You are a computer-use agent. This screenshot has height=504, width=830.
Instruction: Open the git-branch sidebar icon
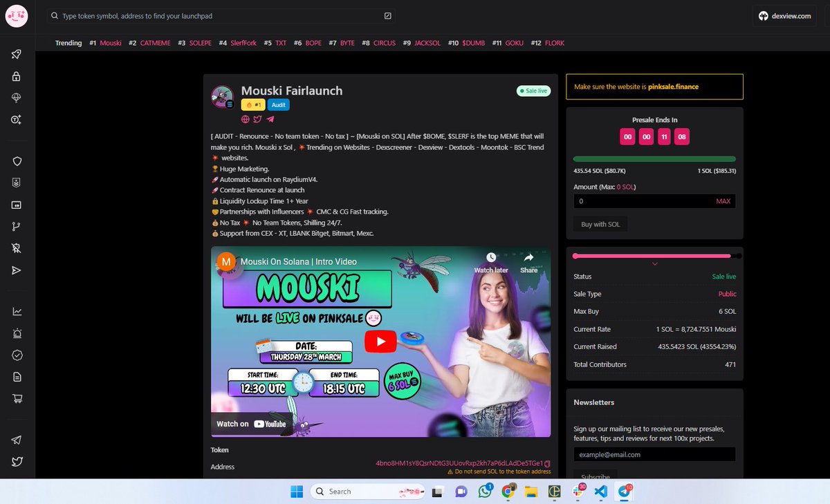17,226
